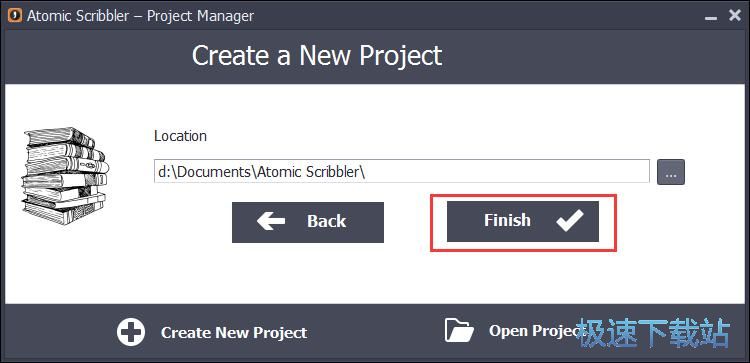The width and height of the screenshot is (750, 363).
Task: Open the folder browser with the ellipsis button
Action: 671,172
